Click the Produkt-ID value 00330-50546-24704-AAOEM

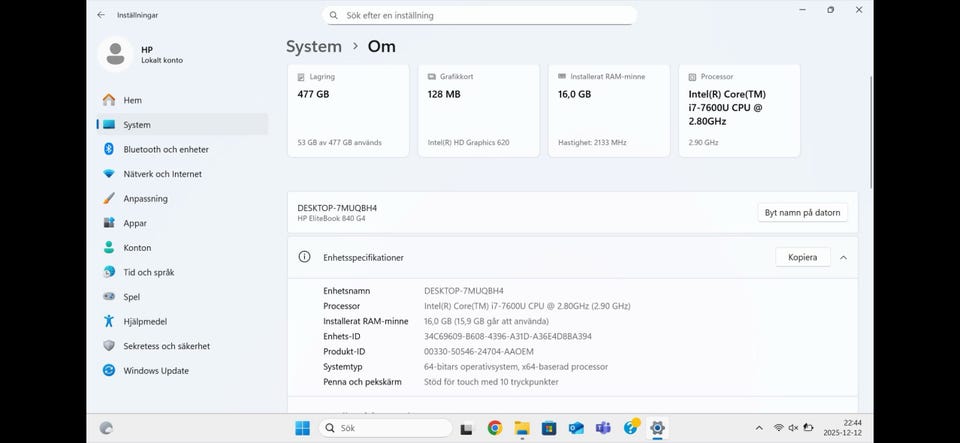coord(479,352)
